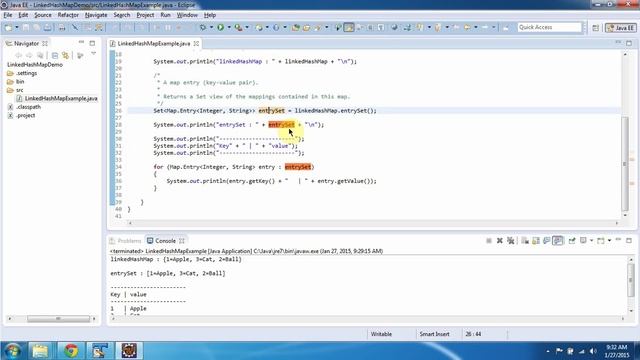Viewport: 640px width, 360px height.
Task: Run the program with the green Run icon
Action: pyautogui.click(x=220, y=27)
